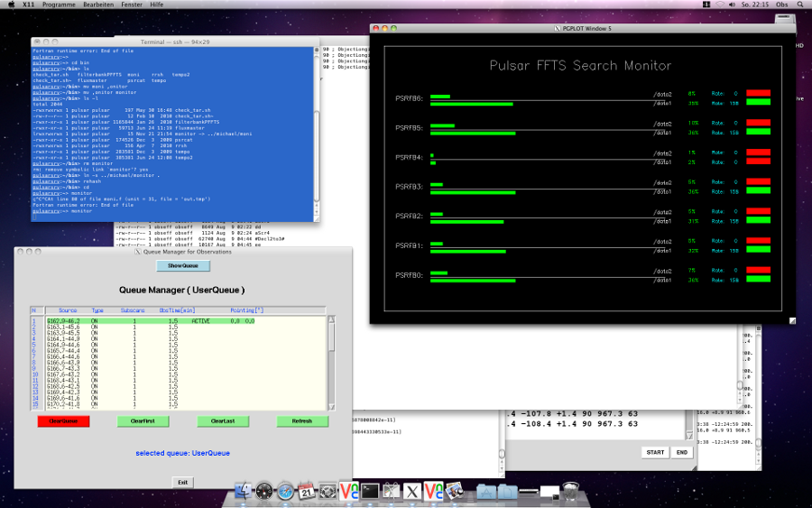Open Preview from the dock
The height and width of the screenshot is (508, 812).
point(455,491)
